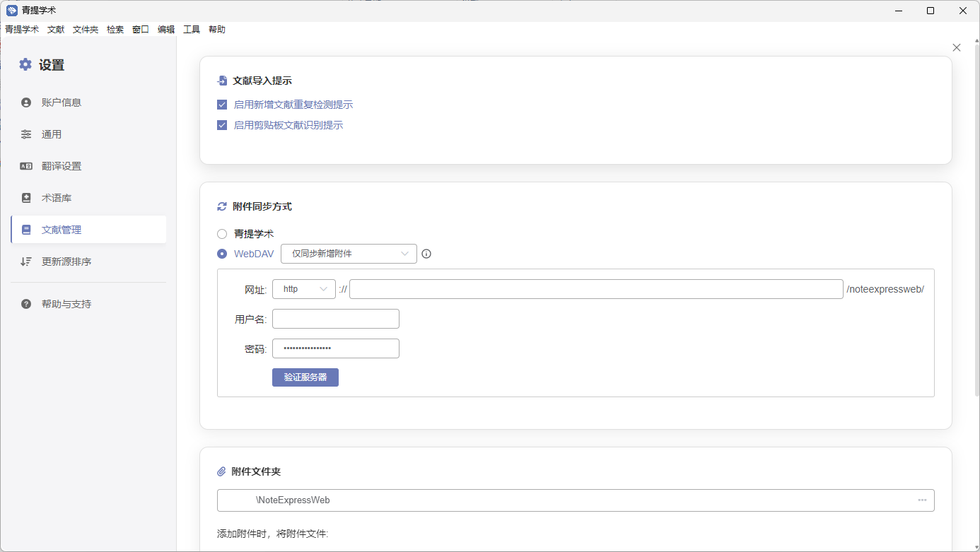Click the 验证服务器 button
Viewport: 980px width, 552px height.
(305, 377)
